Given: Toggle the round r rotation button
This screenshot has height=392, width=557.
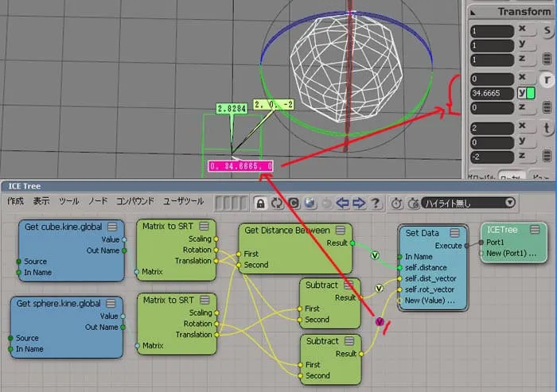Looking at the screenshot, I should point(547,80).
